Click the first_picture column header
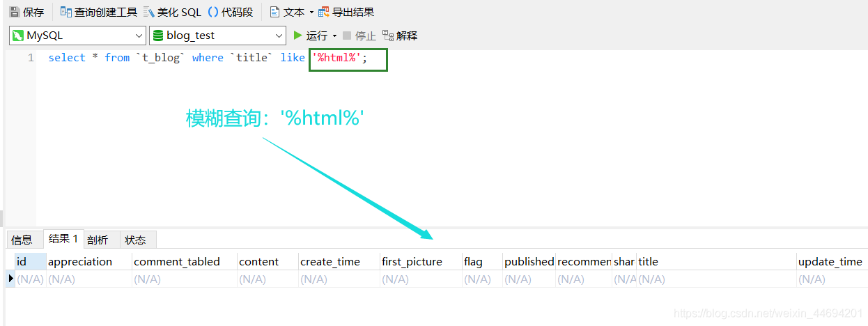 (x=421, y=261)
